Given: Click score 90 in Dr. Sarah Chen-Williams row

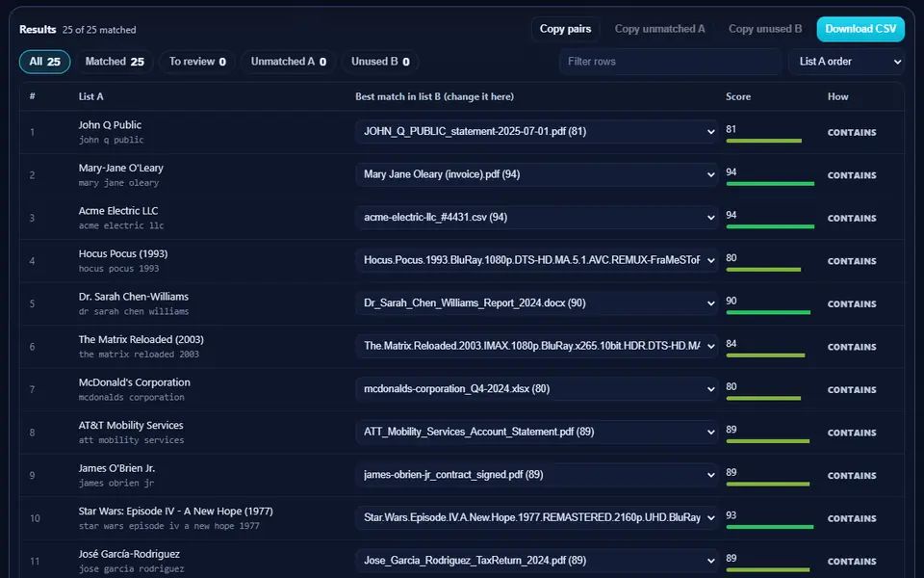Looking at the screenshot, I should (x=731, y=301).
